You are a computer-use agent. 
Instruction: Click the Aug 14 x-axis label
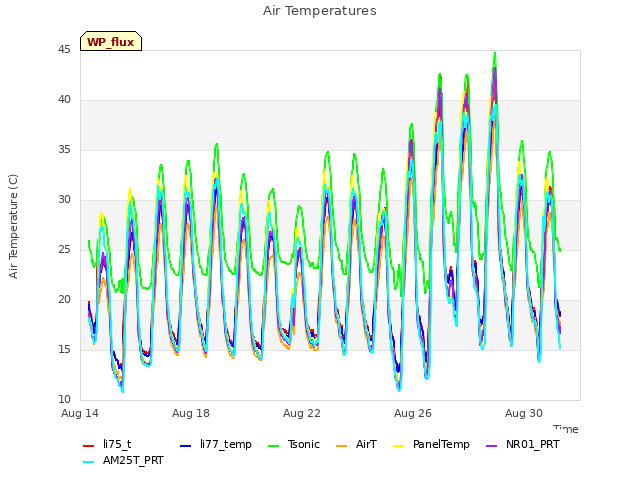click(80, 413)
